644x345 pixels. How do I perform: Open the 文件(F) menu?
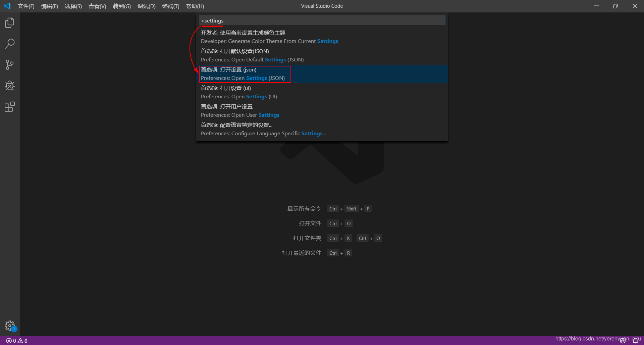[26, 6]
